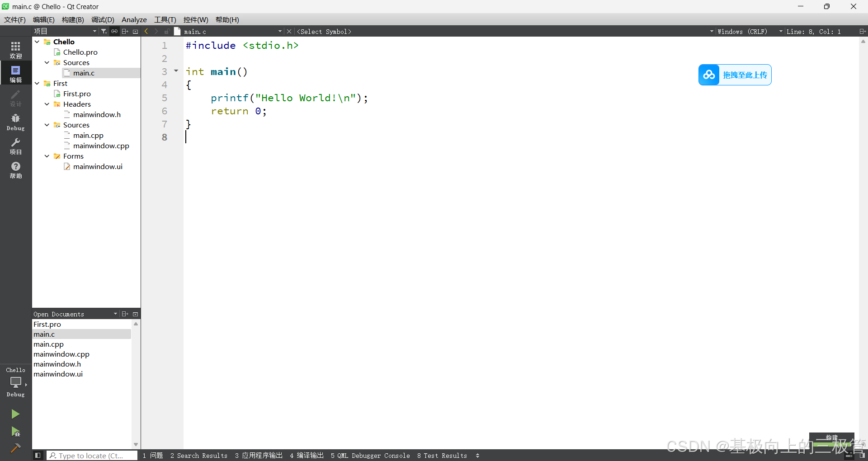868x461 pixels.
Task: Select mainwindow.ui in project tree
Action: tap(98, 166)
